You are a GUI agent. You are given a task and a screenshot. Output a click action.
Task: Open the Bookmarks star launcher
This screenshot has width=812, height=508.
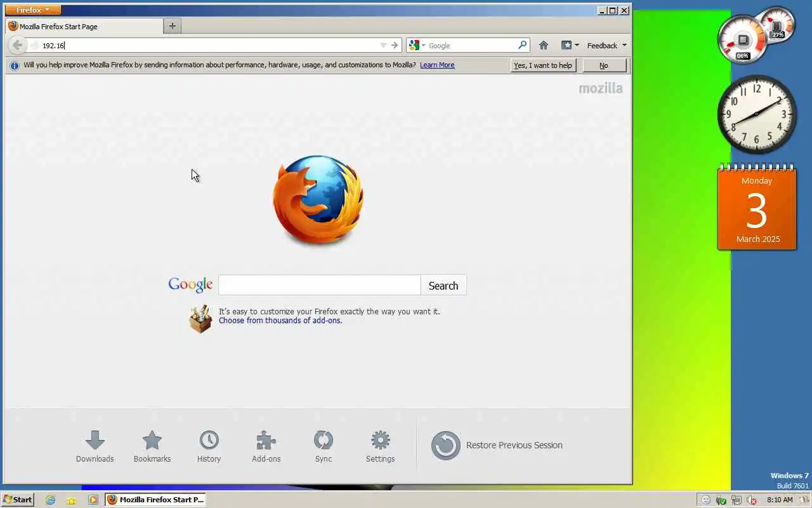(x=152, y=446)
